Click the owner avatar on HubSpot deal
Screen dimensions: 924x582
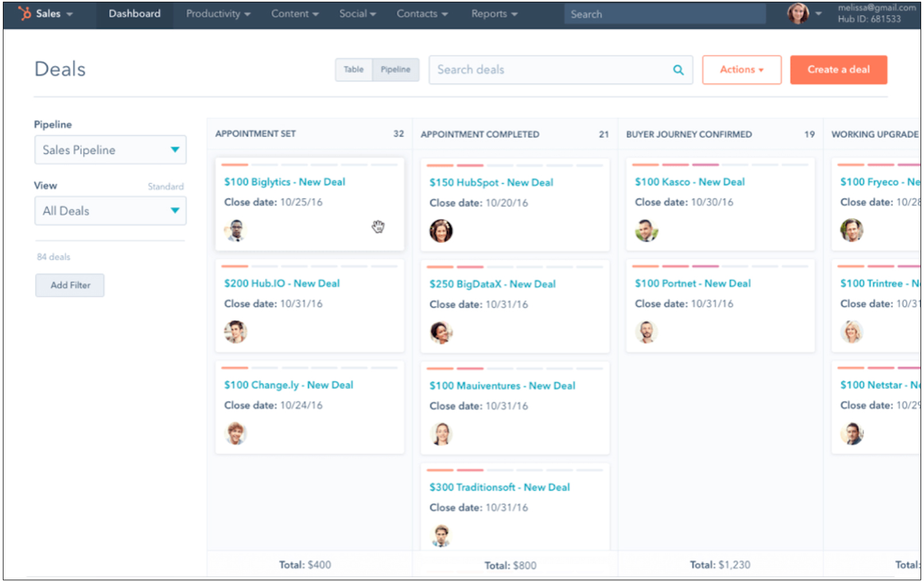pos(441,231)
